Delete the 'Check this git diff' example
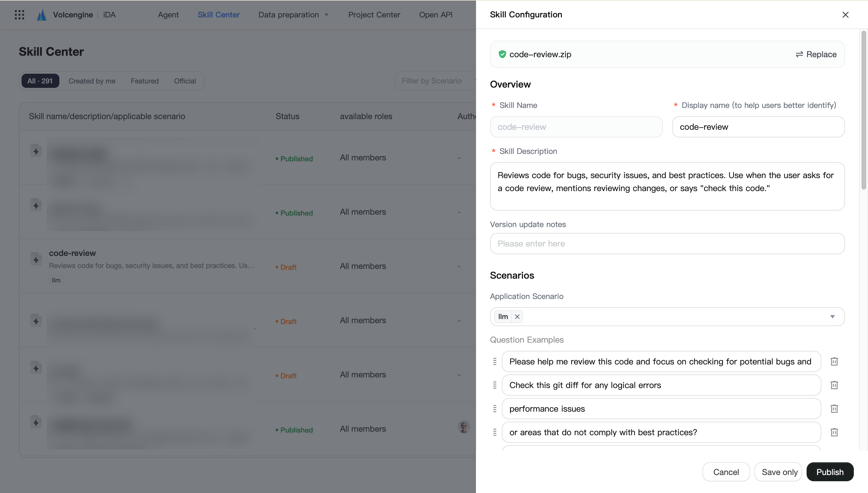The image size is (868, 493). [834, 385]
